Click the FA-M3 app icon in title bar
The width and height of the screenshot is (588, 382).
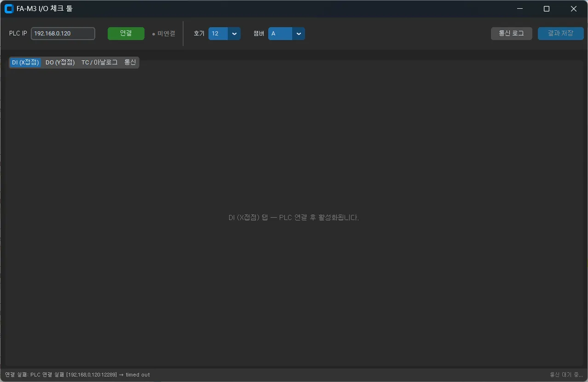[9, 9]
